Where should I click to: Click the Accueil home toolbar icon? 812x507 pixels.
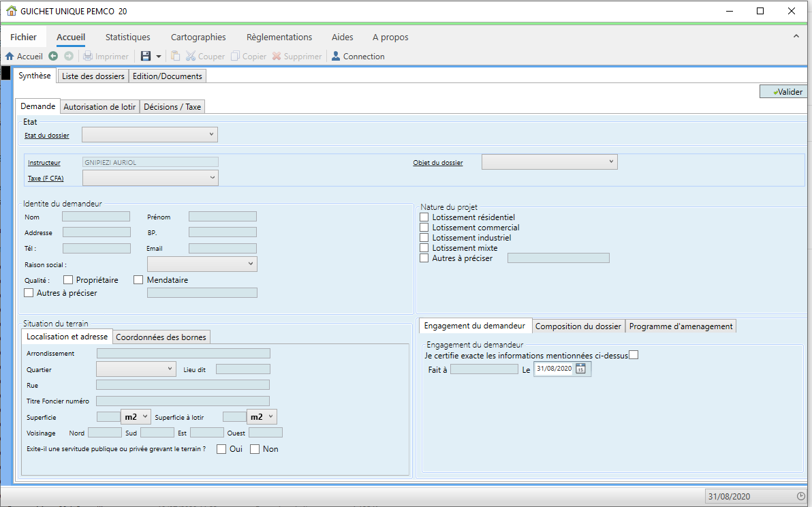point(10,56)
